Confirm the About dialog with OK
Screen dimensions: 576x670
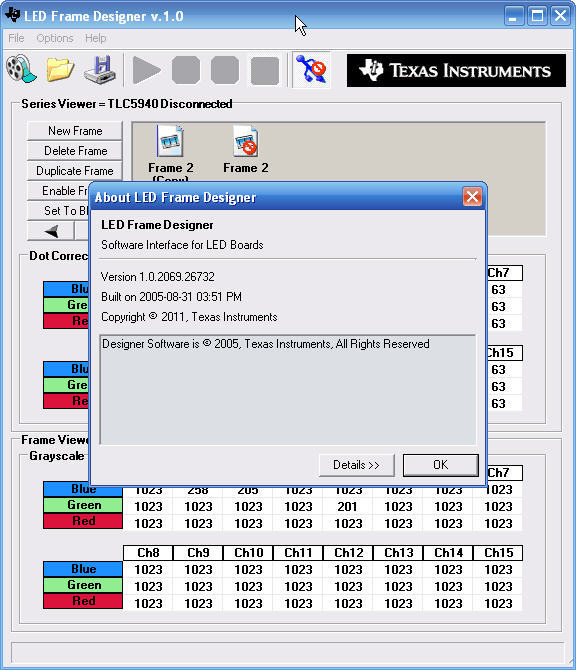[441, 465]
